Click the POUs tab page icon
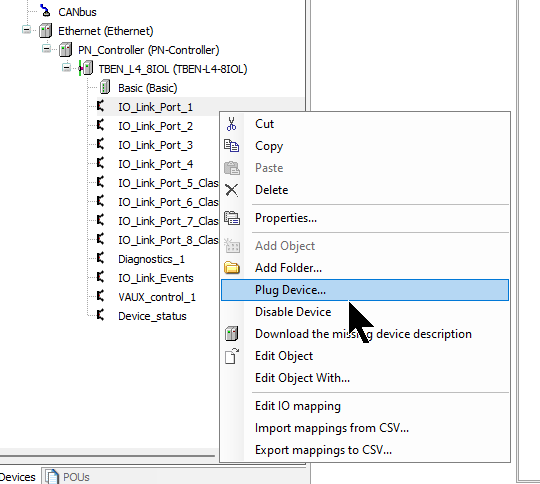 pyautogui.click(x=52, y=477)
